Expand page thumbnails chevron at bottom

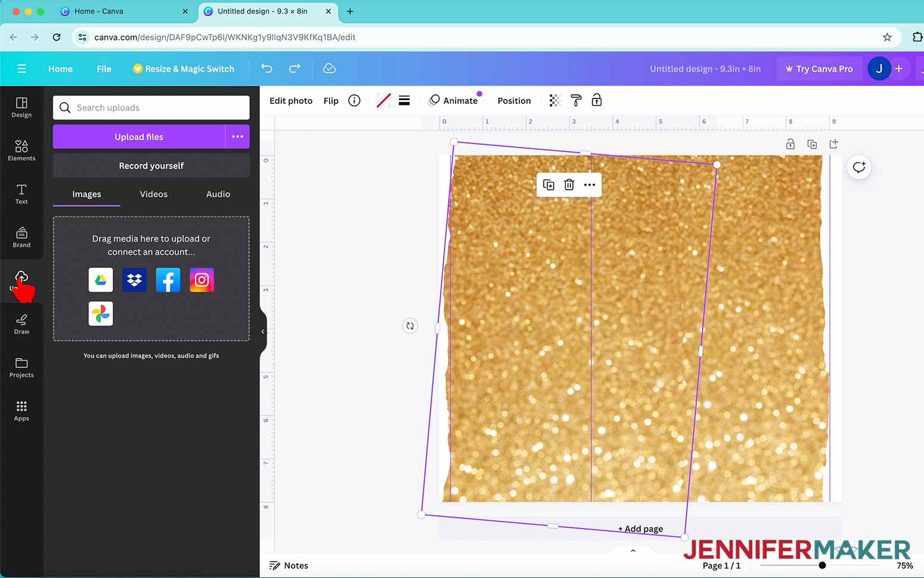(633, 551)
